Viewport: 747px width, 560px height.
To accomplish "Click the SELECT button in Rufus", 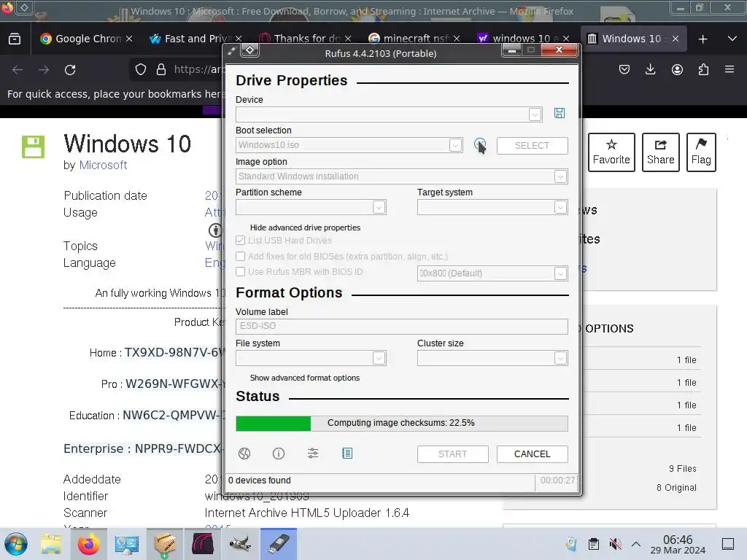I will click(x=532, y=146).
